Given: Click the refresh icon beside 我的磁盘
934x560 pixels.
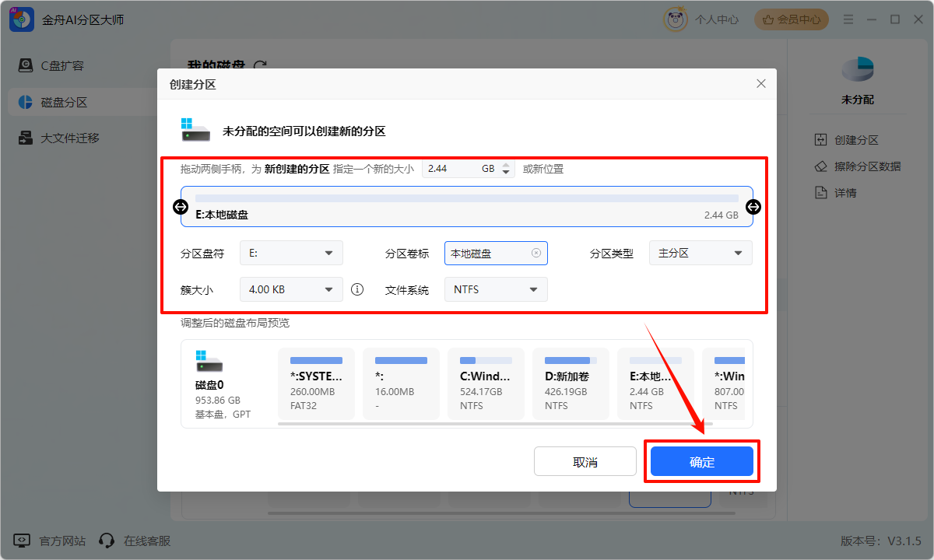Looking at the screenshot, I should click(261, 66).
